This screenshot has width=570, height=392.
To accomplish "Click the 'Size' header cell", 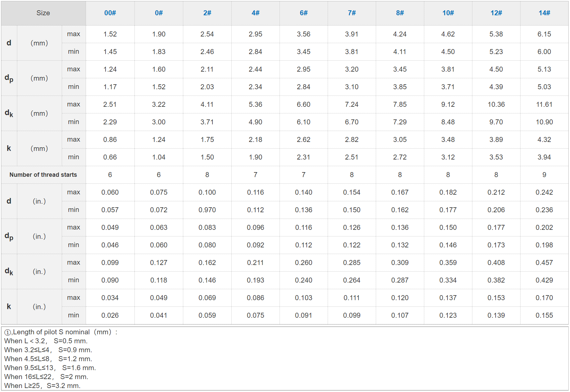I will [x=43, y=13].
